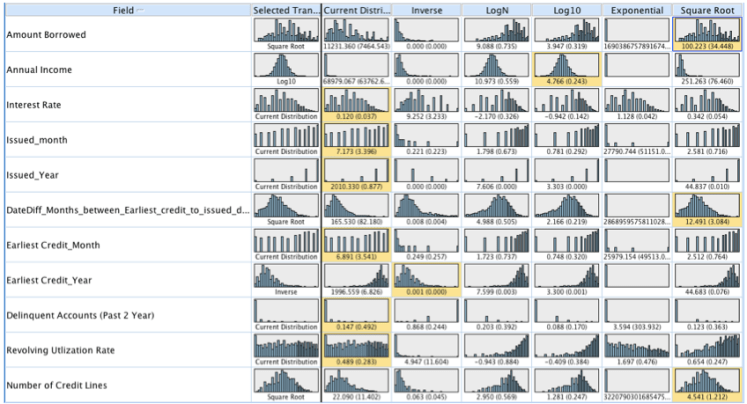The width and height of the screenshot is (747, 404).
Task: Click the Selected Tran... column header
Action: pos(285,9)
